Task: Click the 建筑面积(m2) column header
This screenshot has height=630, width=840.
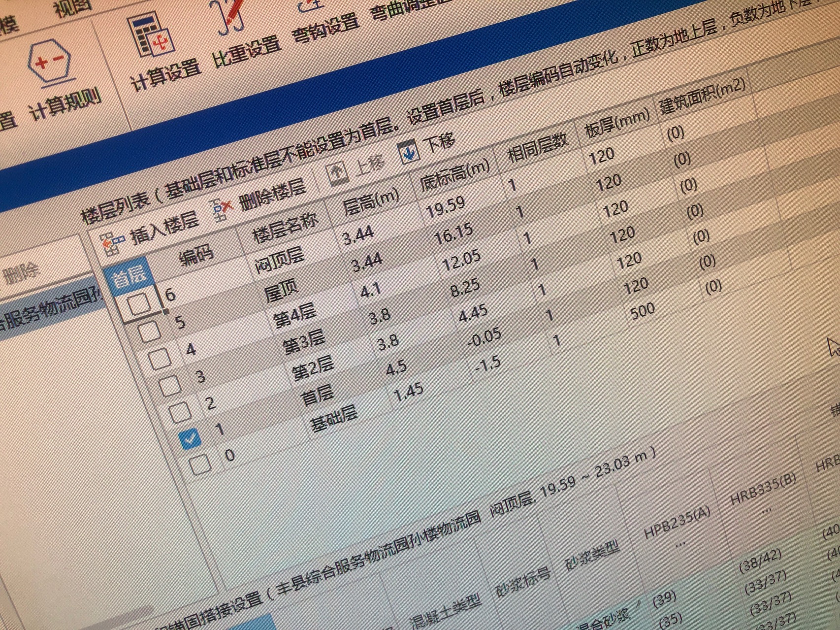Action: pyautogui.click(x=703, y=95)
